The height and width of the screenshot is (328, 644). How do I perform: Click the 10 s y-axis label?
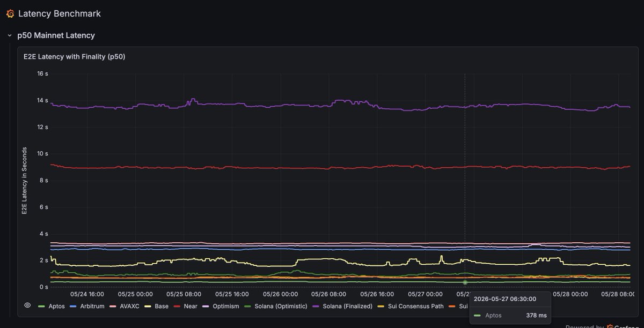click(42, 154)
